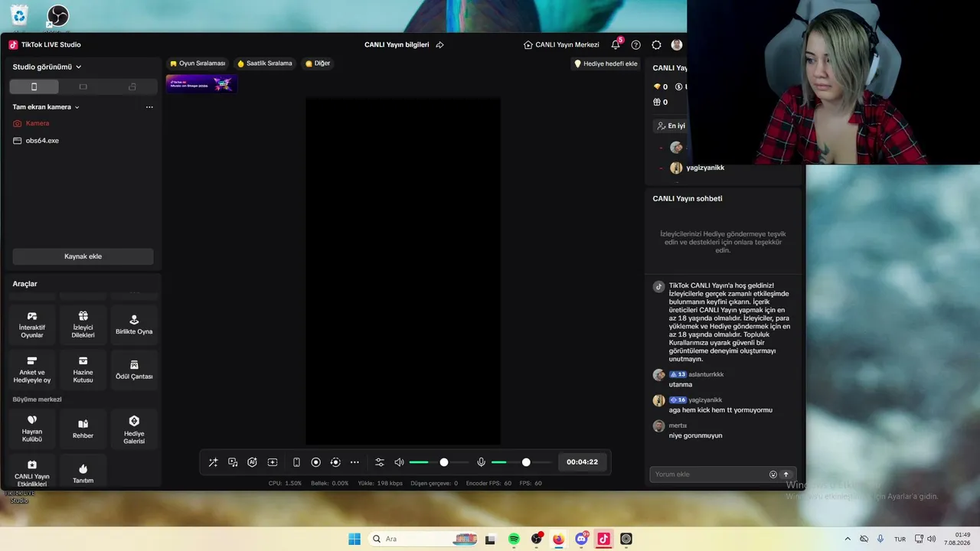The image size is (980, 551).
Task: Open the Recycle Bin desktop icon
Action: 18,15
